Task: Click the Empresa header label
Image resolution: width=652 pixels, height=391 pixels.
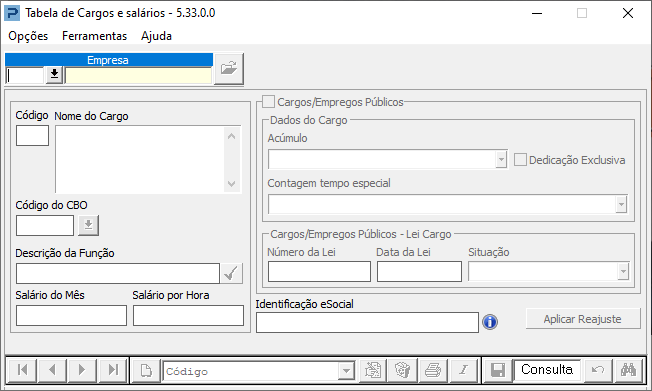Action: [x=108, y=60]
